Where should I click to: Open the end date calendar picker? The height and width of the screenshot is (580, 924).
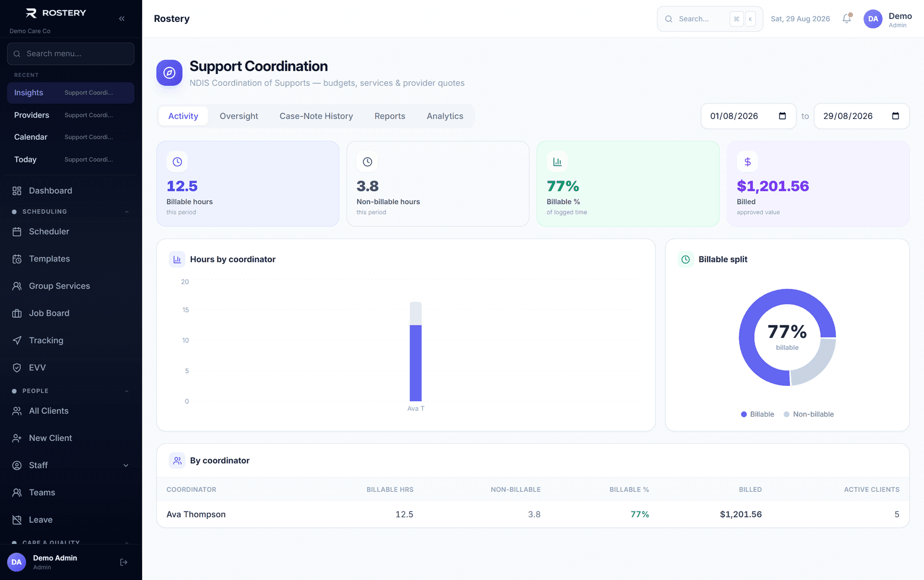click(x=896, y=116)
